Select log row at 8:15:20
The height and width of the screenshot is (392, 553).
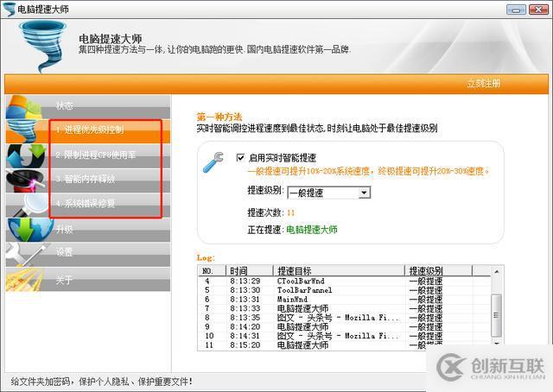(345, 345)
